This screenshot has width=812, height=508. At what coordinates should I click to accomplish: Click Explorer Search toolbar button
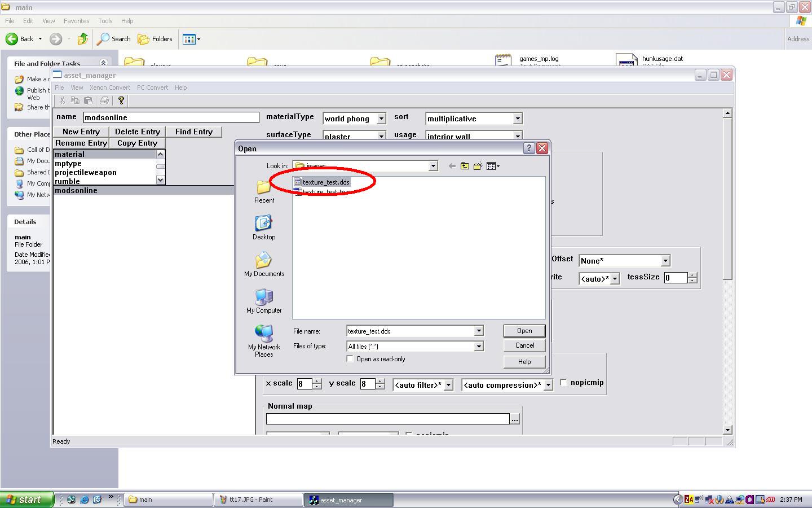(114, 39)
